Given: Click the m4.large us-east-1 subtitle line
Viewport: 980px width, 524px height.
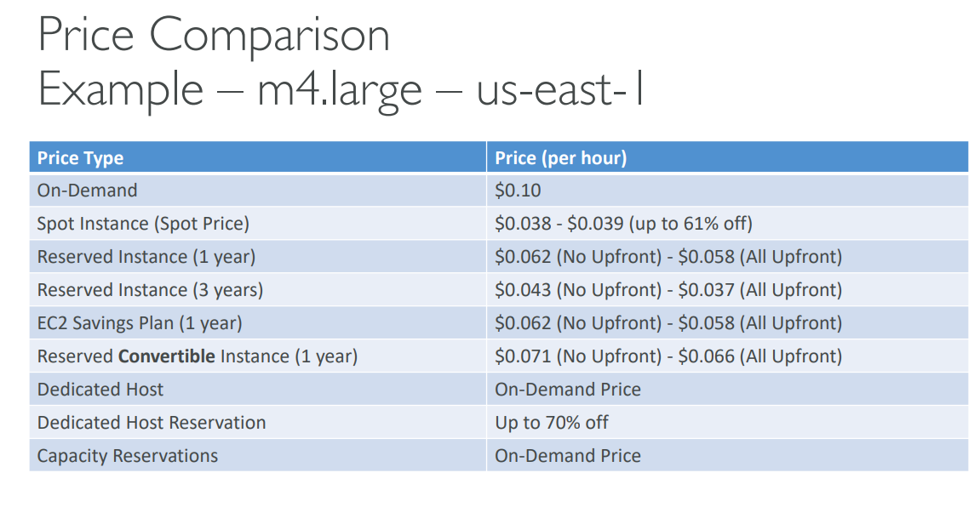Looking at the screenshot, I should (341, 89).
